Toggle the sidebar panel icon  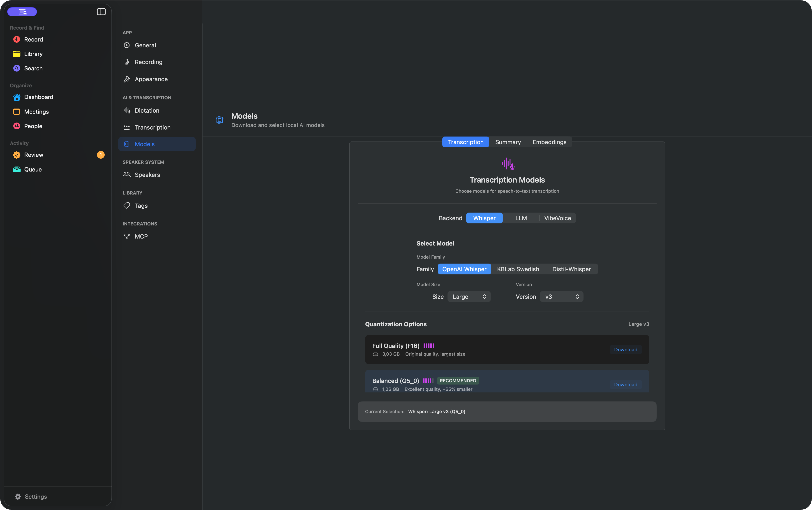(x=101, y=12)
